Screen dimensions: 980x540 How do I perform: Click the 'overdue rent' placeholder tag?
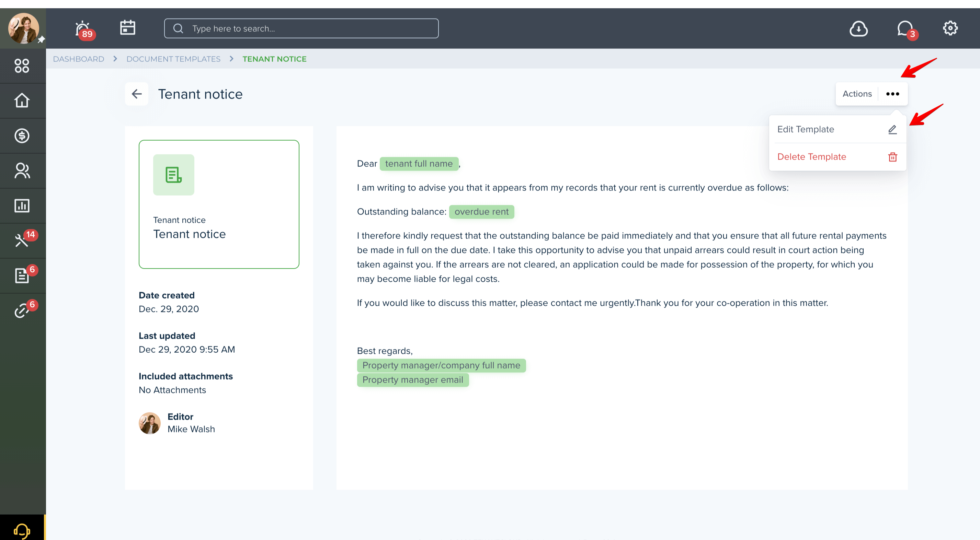tap(481, 212)
